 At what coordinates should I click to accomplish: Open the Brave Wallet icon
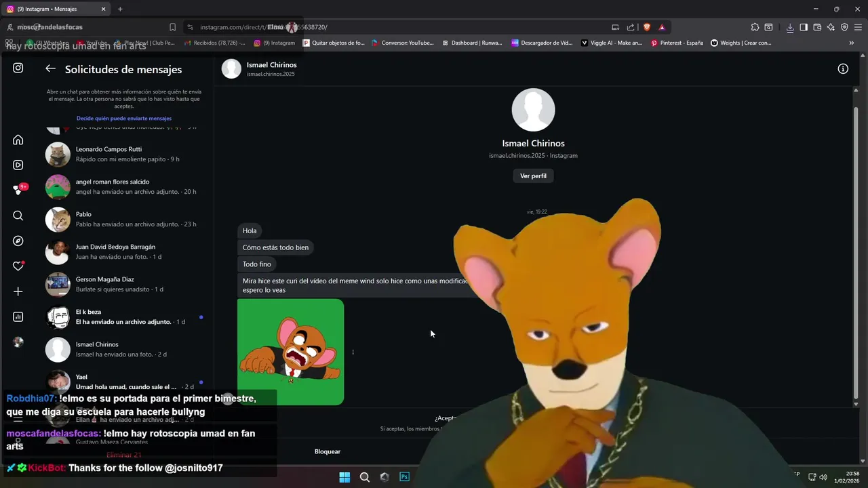point(817,27)
